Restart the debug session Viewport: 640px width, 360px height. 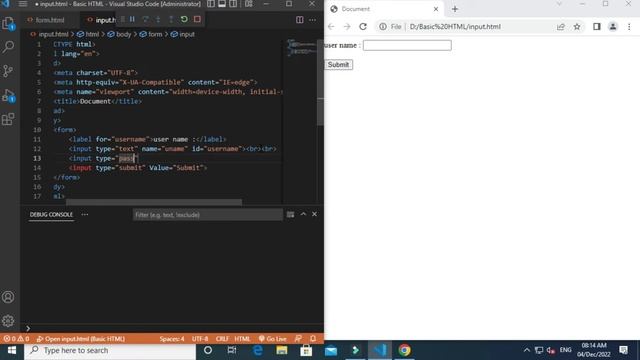pyautogui.click(x=184, y=19)
